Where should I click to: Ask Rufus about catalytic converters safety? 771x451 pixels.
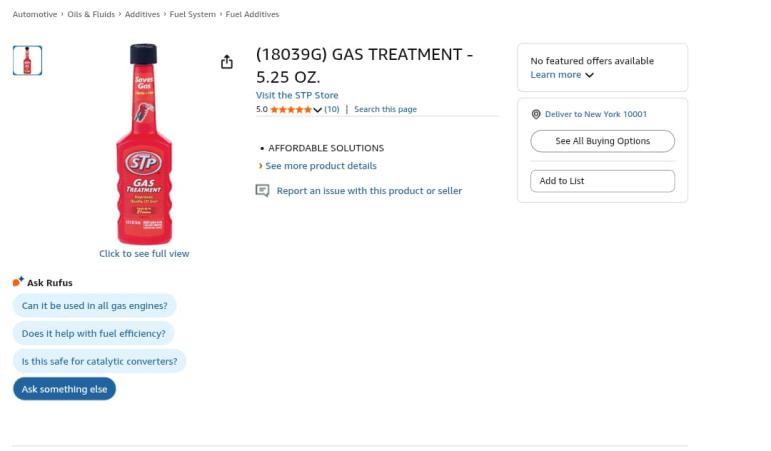99,361
